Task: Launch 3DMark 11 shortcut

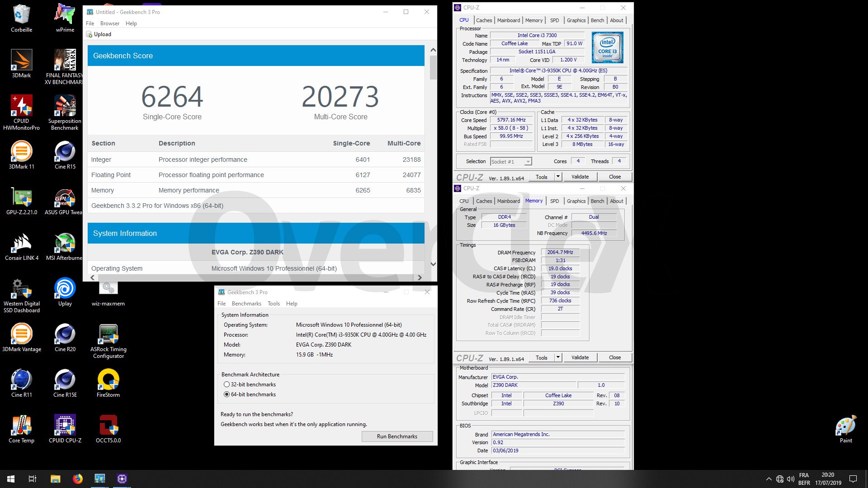Action: (21, 155)
